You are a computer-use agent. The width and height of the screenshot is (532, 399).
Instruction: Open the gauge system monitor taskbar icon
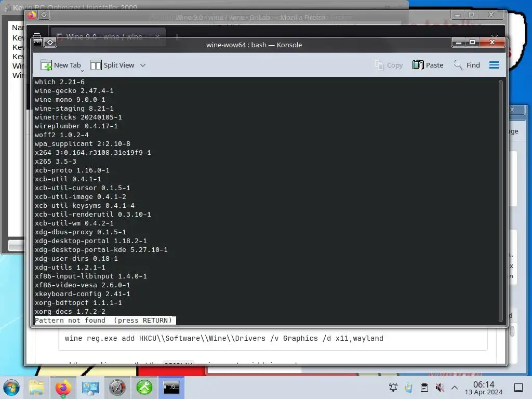pyautogui.click(x=117, y=388)
